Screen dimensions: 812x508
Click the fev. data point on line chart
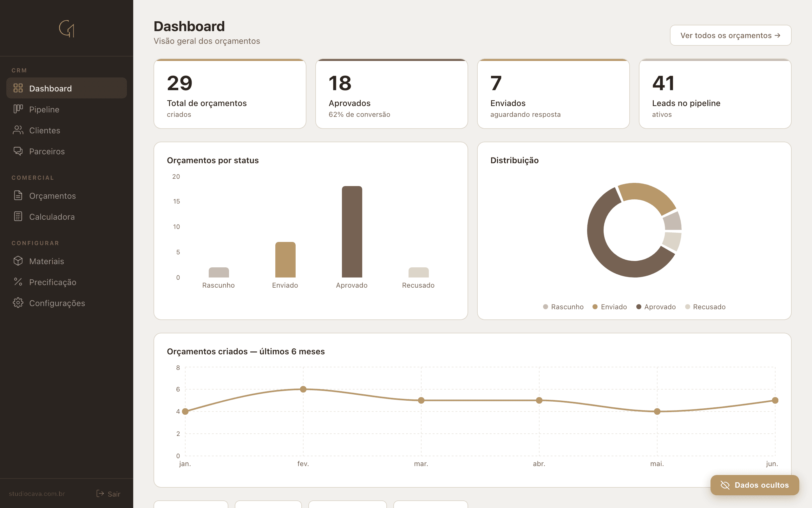(303, 389)
